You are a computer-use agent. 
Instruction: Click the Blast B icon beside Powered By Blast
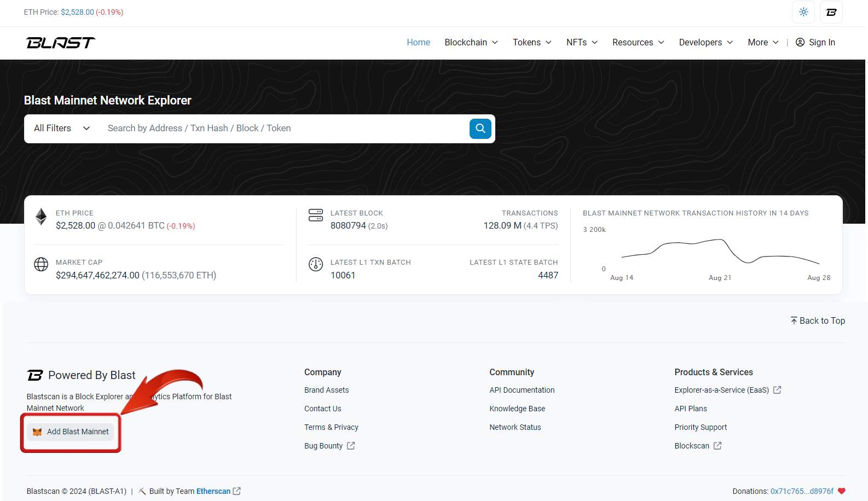point(35,375)
